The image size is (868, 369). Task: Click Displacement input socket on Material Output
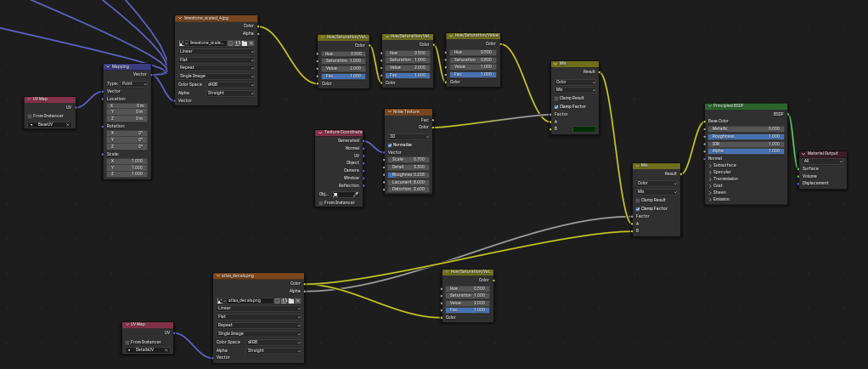coord(798,184)
